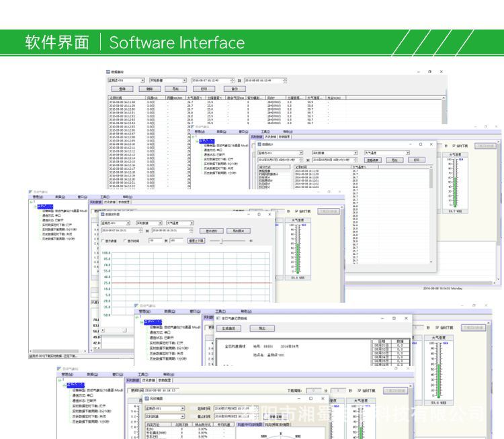The height and width of the screenshot is (439, 504).
Task: Toggle timed download checkbox beside the statistics dialog
Action: pyautogui.click(x=454, y=146)
